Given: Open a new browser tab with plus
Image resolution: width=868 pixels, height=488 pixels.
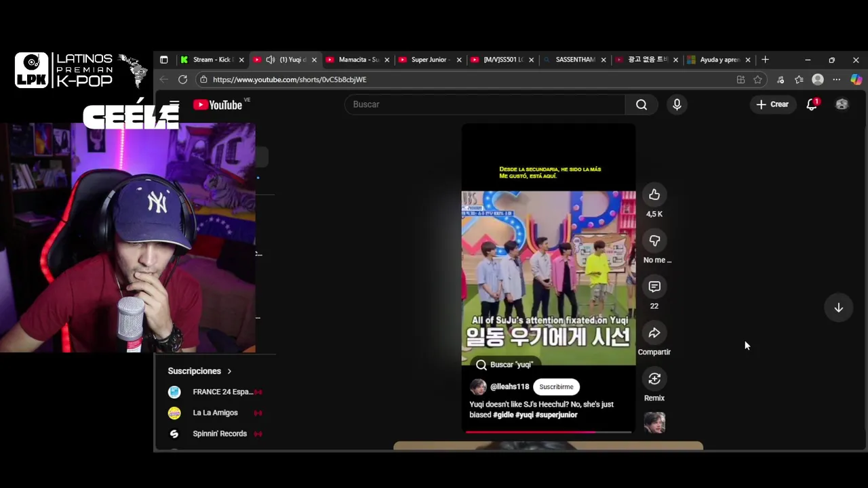Looking at the screenshot, I should click(765, 60).
